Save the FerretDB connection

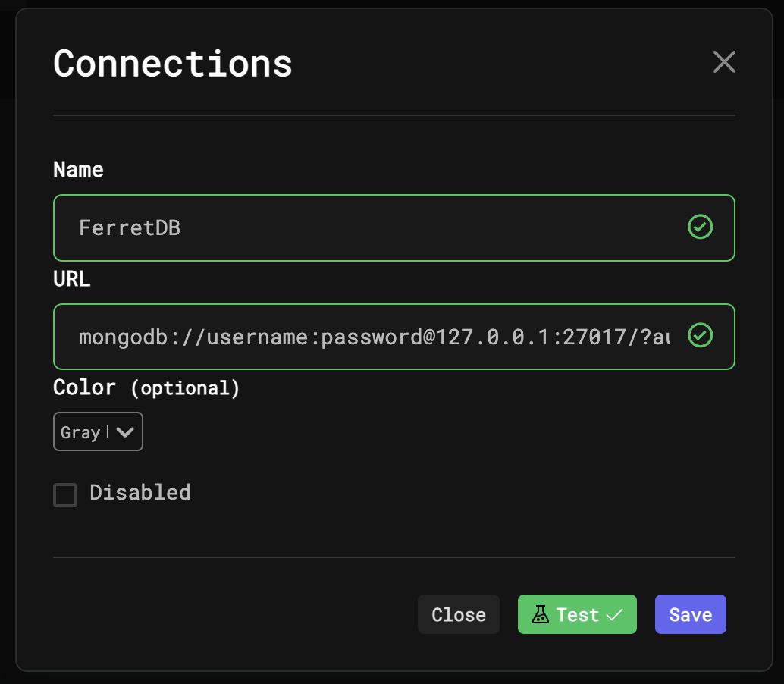(x=690, y=614)
